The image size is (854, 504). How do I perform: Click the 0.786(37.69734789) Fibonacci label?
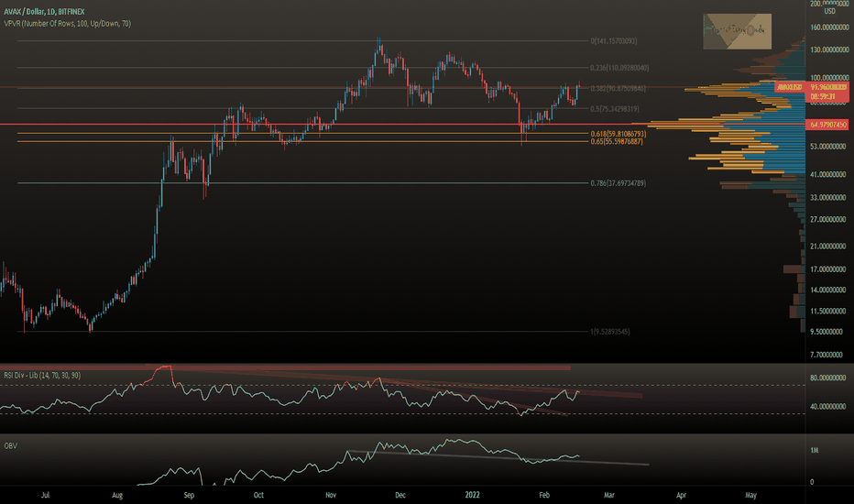619,183
